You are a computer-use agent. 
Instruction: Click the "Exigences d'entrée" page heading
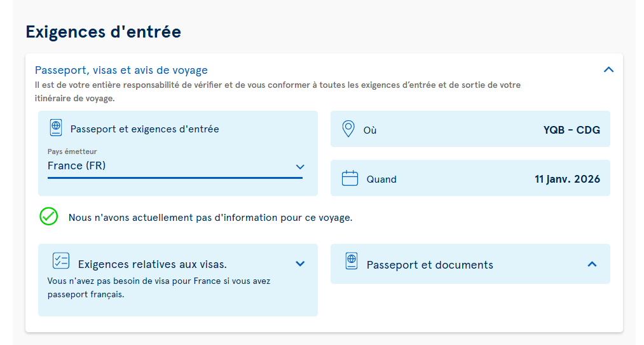point(103,31)
